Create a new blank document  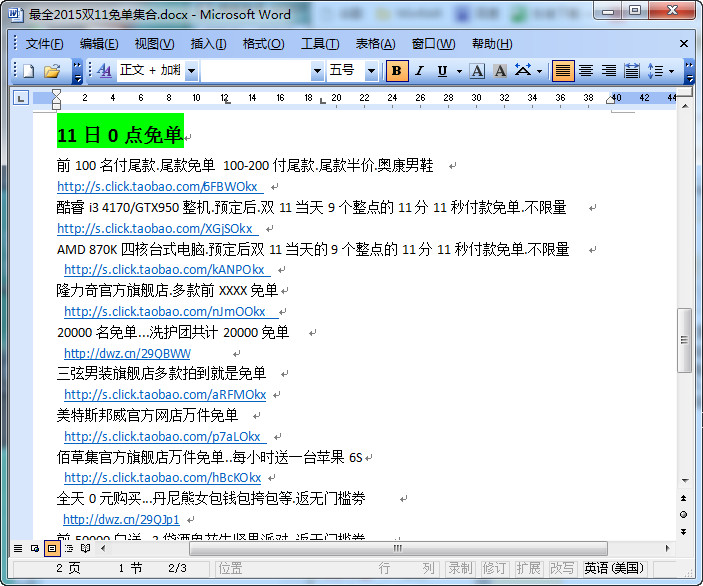point(29,71)
